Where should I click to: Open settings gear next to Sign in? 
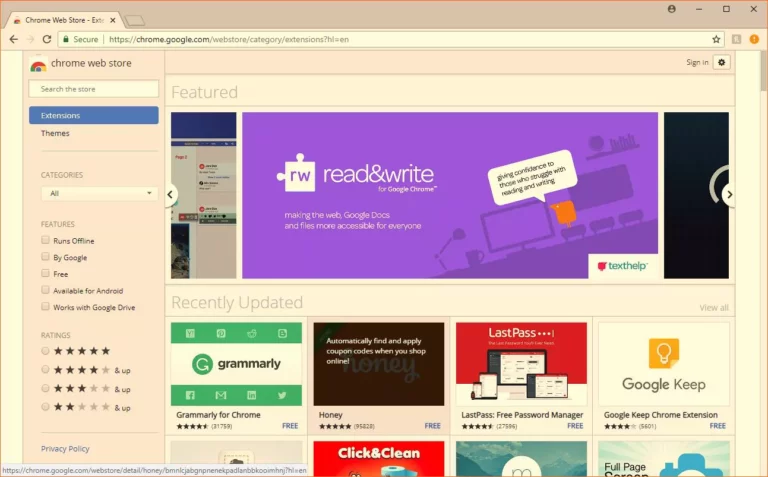(x=721, y=62)
